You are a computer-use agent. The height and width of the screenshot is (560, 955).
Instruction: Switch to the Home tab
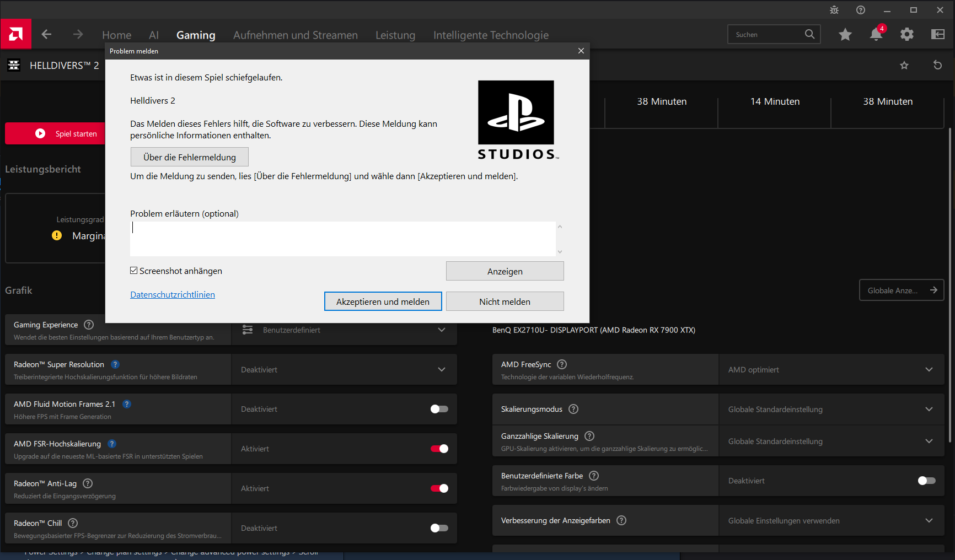click(117, 35)
